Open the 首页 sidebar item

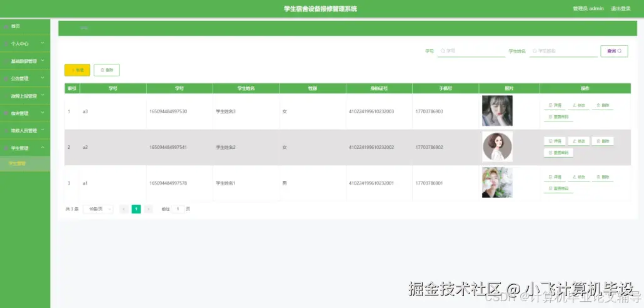[x=24, y=26]
